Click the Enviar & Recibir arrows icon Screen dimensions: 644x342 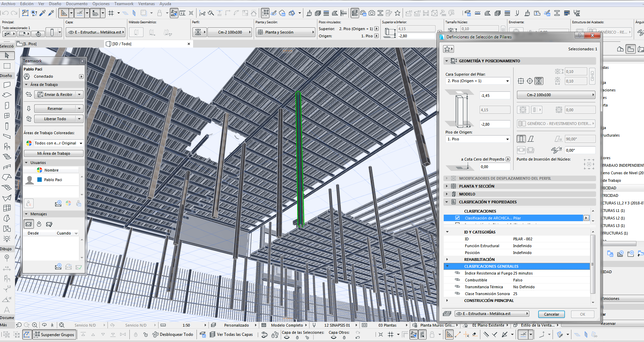pos(29,94)
